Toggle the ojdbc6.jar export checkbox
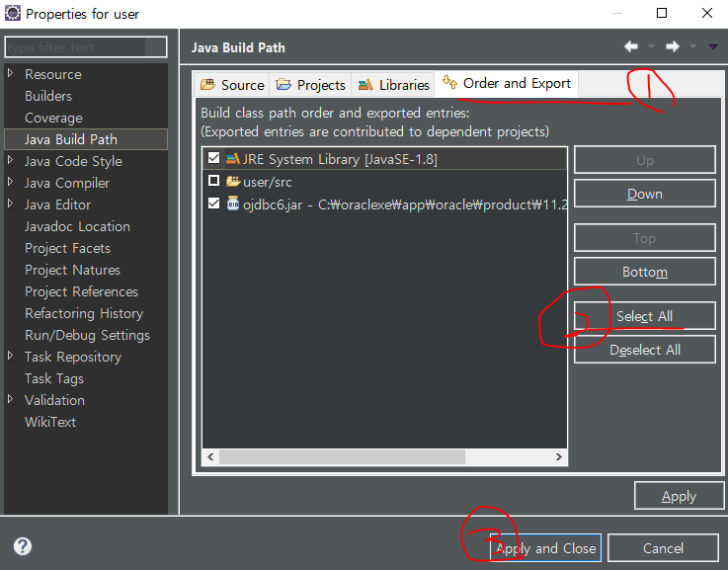The width and height of the screenshot is (728, 570). (x=213, y=203)
